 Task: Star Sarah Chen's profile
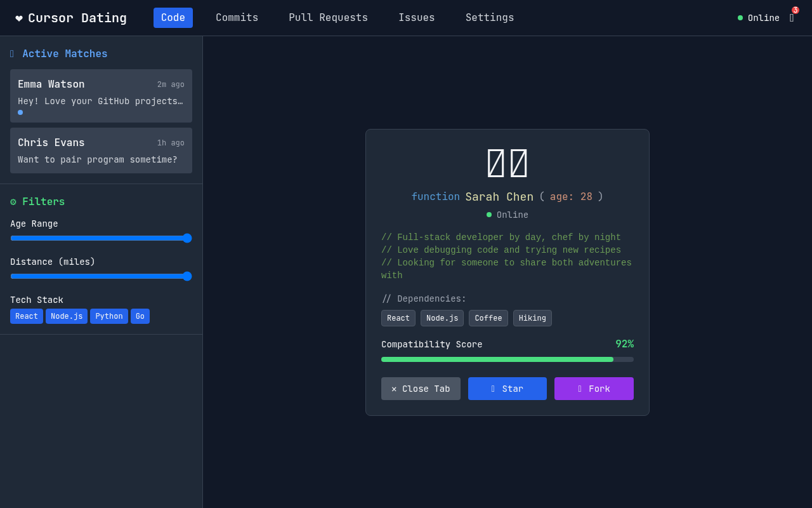coord(507,389)
